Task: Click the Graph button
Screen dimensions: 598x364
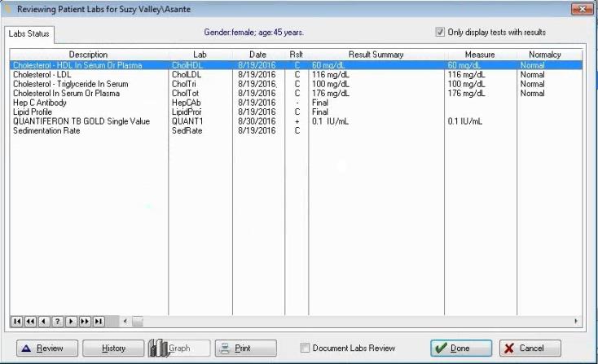Action: 179,348
